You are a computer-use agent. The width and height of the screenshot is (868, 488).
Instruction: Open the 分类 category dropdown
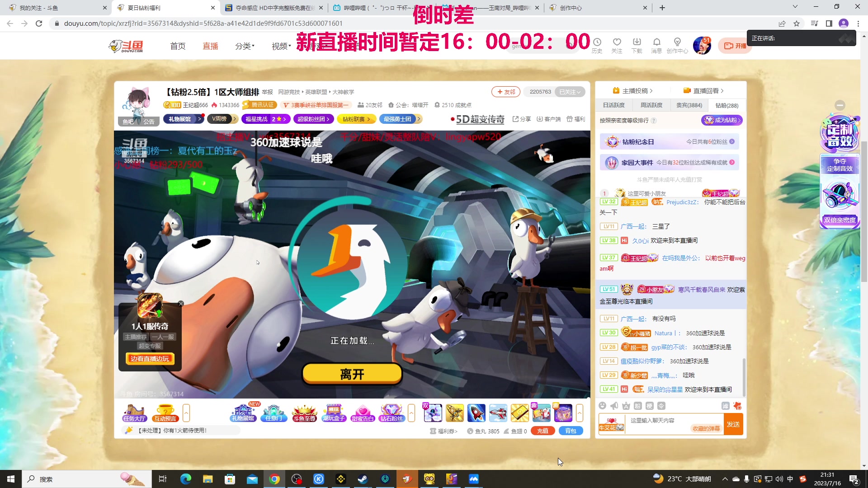pyautogui.click(x=245, y=46)
